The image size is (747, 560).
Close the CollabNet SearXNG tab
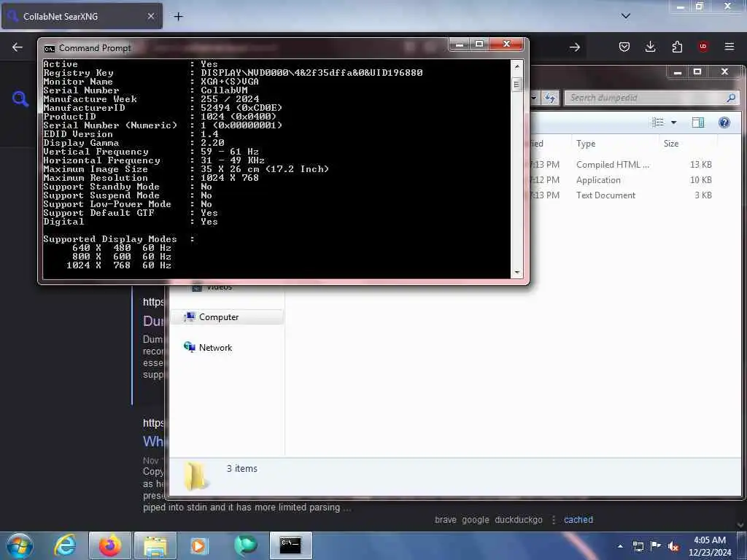(150, 16)
